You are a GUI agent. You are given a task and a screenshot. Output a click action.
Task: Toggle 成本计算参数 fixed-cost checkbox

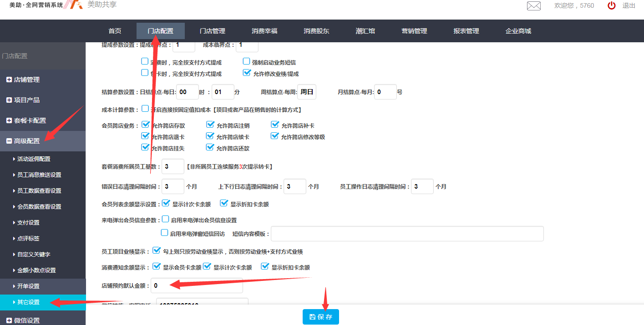(145, 109)
